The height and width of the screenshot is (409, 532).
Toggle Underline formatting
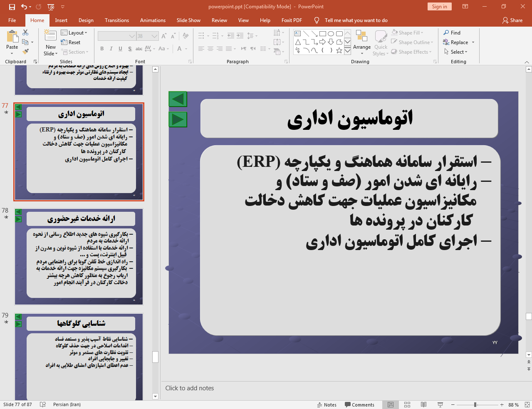[x=120, y=49]
